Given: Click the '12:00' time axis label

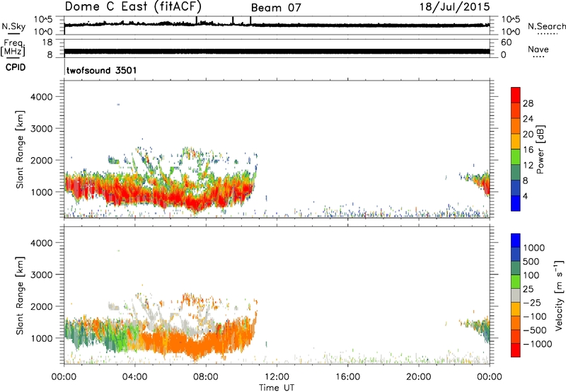Looking at the screenshot, I should pos(277,377).
